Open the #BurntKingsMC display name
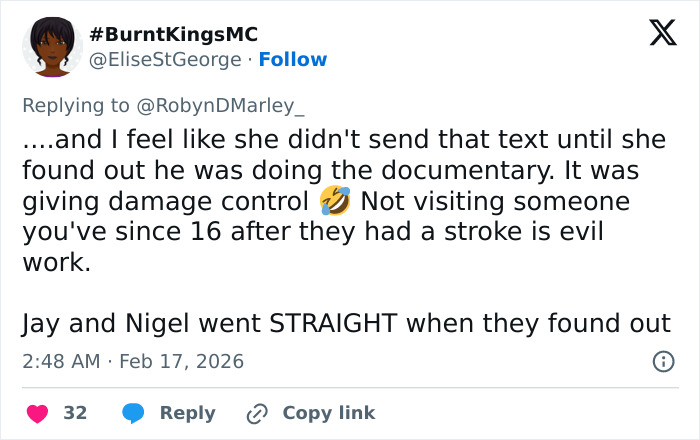This screenshot has width=700, height=440. pos(174,34)
